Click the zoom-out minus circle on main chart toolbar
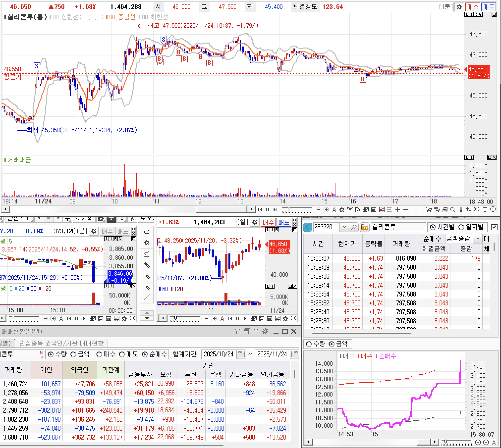Screen dimensions: 501x448 [x=318, y=210]
